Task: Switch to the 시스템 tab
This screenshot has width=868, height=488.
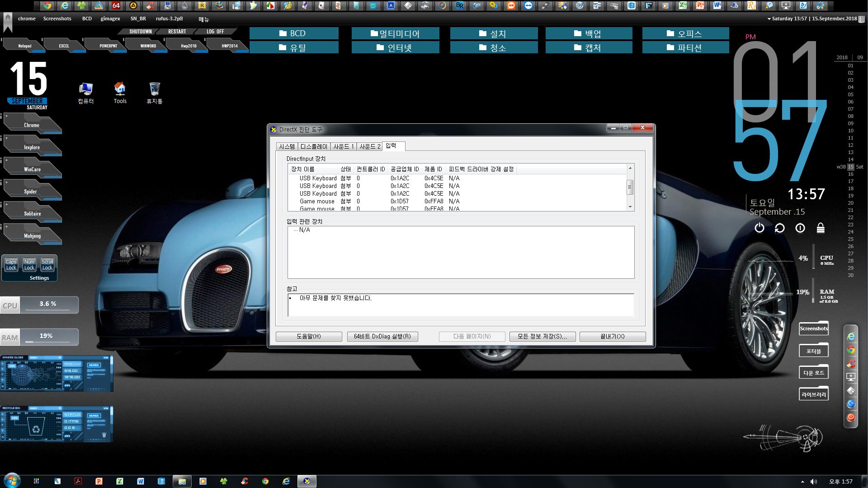Action: click(287, 146)
